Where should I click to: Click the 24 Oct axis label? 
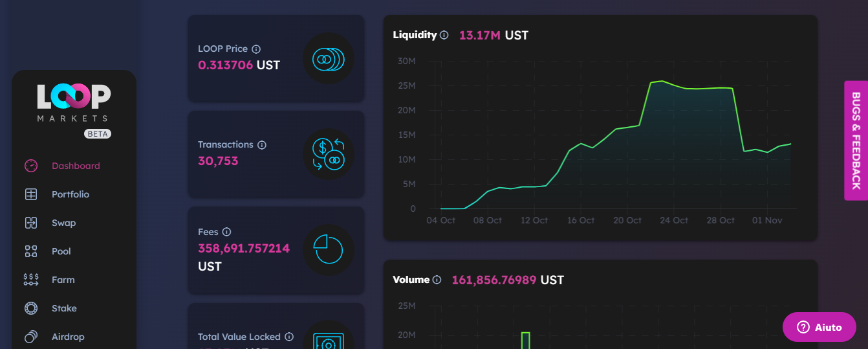click(x=673, y=220)
